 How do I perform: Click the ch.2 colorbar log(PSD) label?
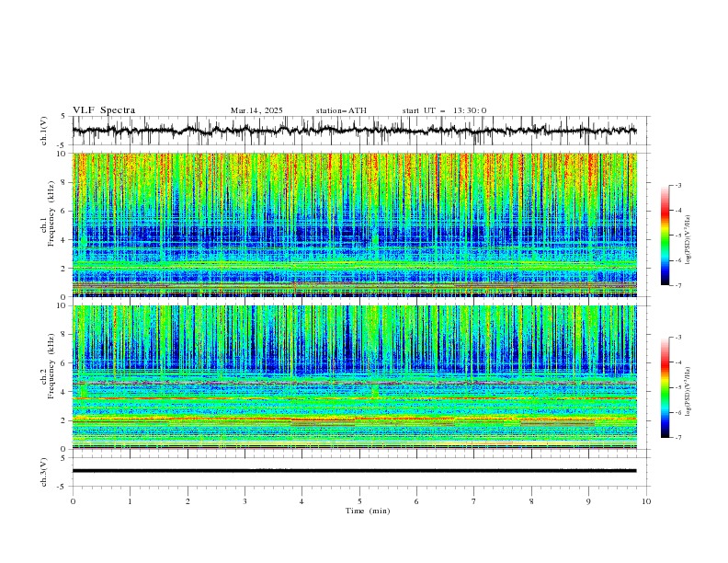[688, 391]
